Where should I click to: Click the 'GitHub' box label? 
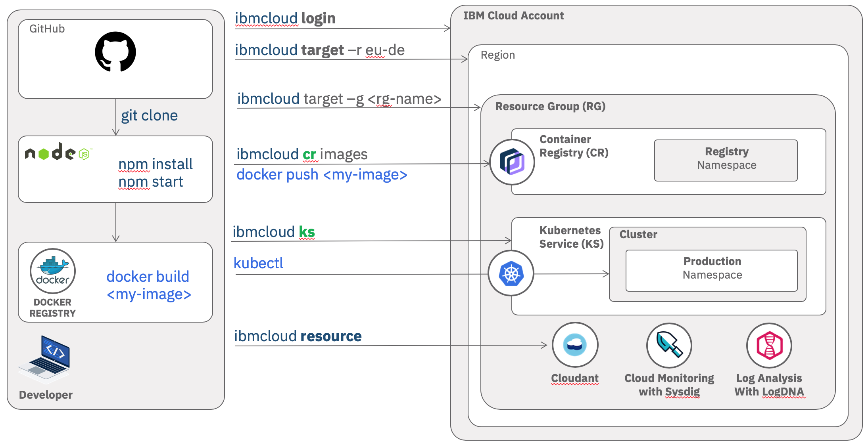coord(47,29)
